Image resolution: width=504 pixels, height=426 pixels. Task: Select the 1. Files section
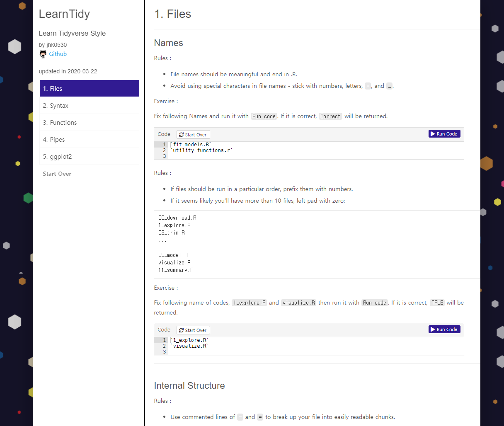click(x=90, y=88)
